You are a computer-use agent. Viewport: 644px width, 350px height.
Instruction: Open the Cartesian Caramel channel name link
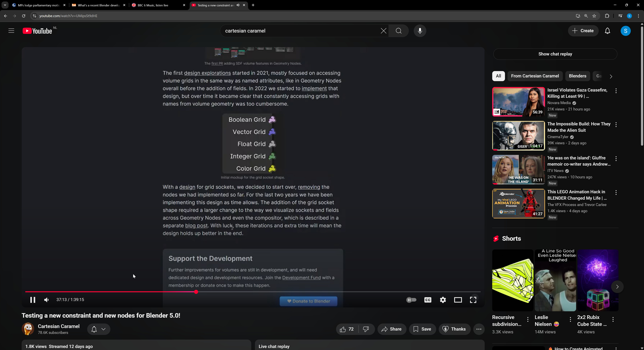click(x=59, y=326)
